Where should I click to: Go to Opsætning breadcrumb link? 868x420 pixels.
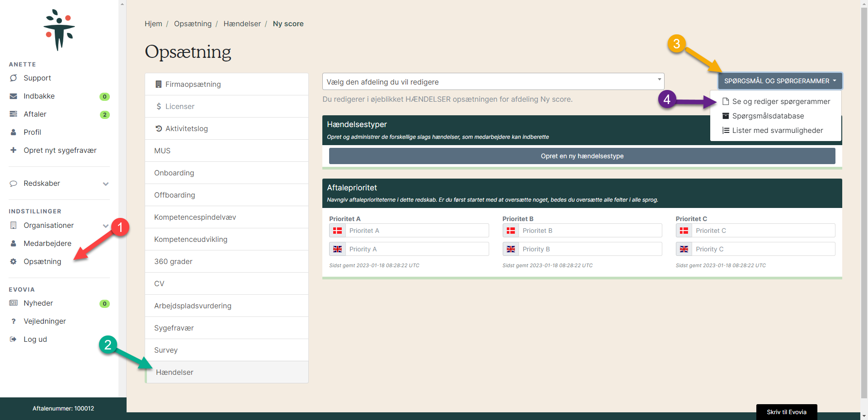coord(193,24)
